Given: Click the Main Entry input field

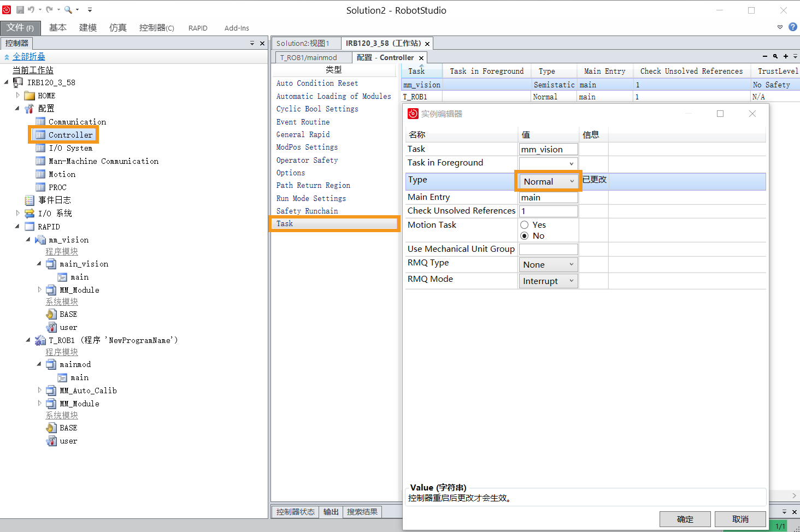Looking at the screenshot, I should [x=548, y=198].
